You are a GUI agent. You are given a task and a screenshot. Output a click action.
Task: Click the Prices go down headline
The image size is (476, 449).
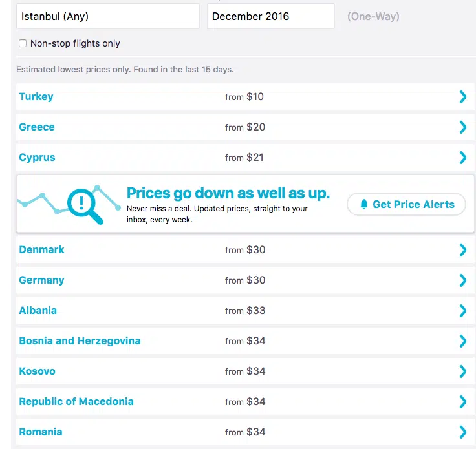(228, 193)
